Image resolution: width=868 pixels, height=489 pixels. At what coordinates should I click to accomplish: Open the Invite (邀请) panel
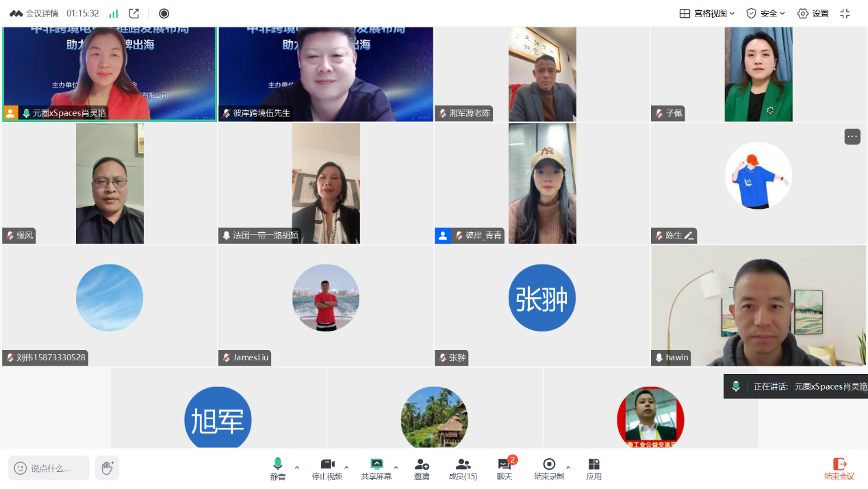(x=422, y=468)
